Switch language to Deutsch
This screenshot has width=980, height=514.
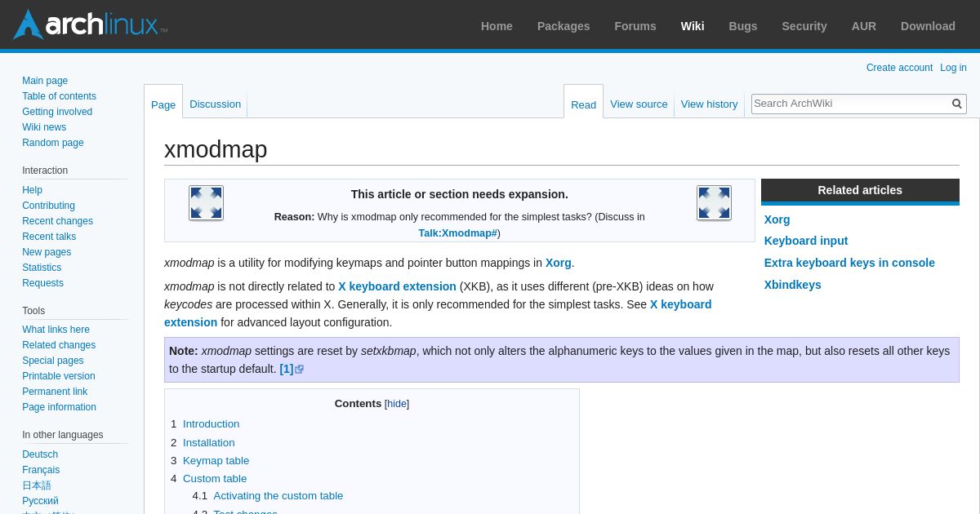(40, 454)
